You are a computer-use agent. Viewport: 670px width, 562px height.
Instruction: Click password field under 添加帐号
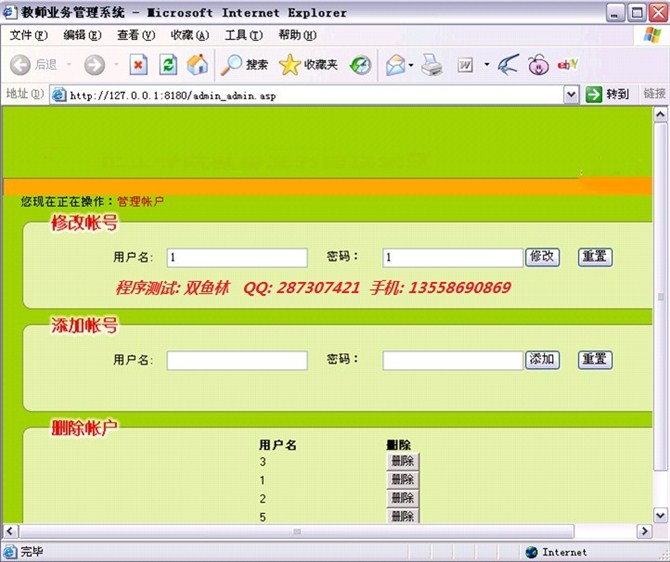coord(453,361)
